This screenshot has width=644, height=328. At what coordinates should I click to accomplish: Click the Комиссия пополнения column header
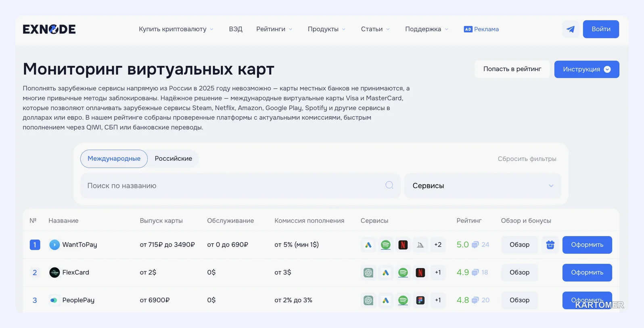[x=309, y=221]
